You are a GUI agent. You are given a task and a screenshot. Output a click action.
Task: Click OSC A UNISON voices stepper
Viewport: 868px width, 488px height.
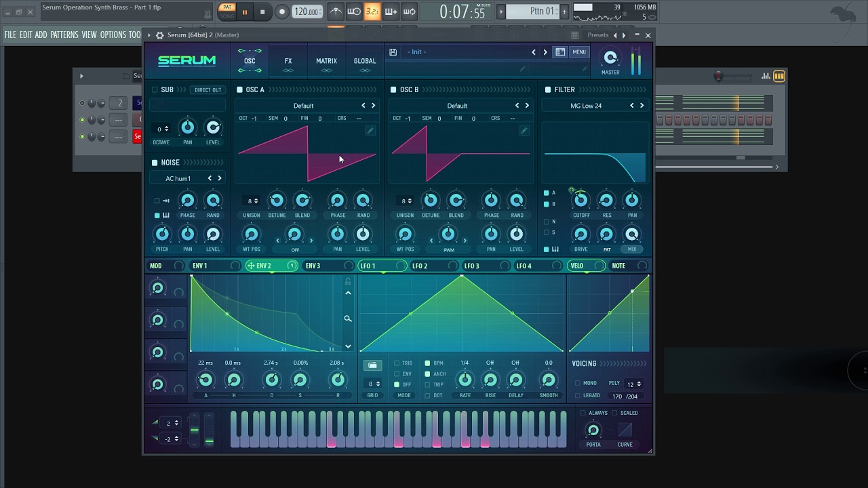pos(253,201)
